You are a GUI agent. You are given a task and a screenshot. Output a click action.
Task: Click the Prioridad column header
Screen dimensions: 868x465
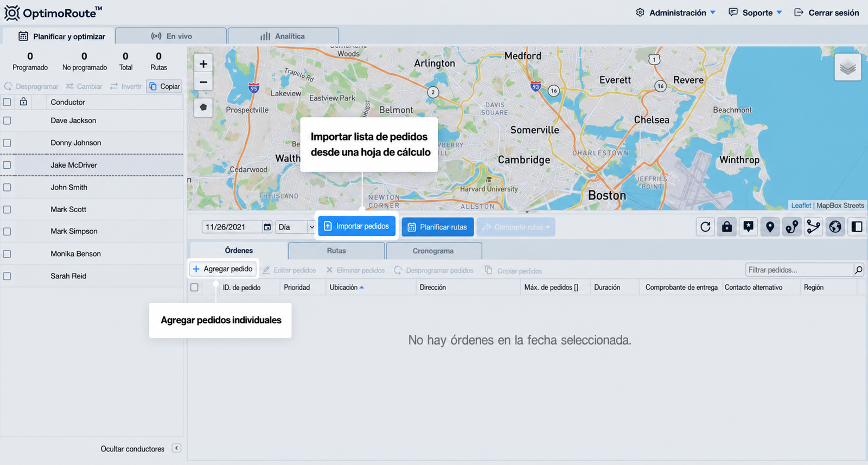click(x=297, y=287)
